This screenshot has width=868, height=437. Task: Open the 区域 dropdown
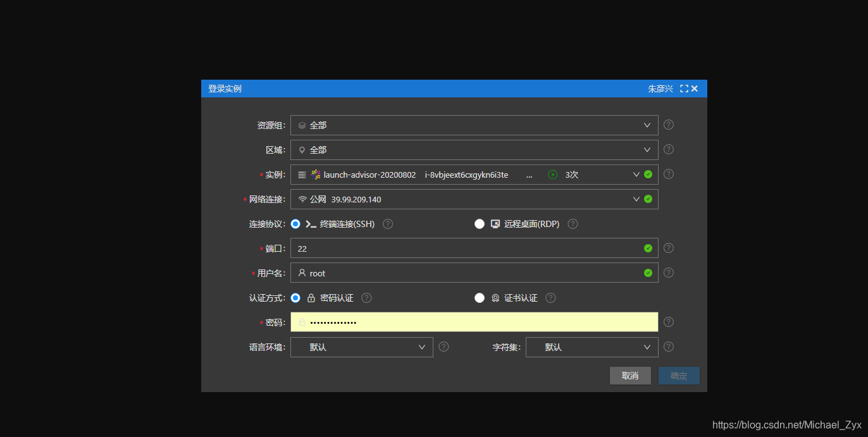click(x=474, y=150)
